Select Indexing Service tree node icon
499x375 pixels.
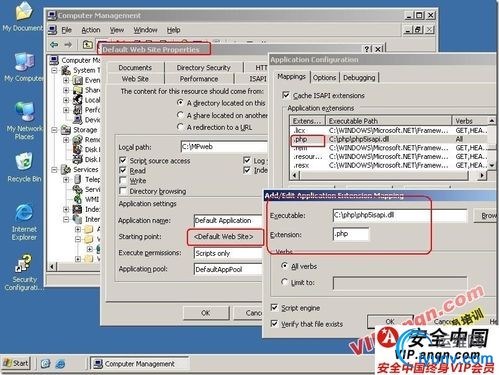[78, 209]
